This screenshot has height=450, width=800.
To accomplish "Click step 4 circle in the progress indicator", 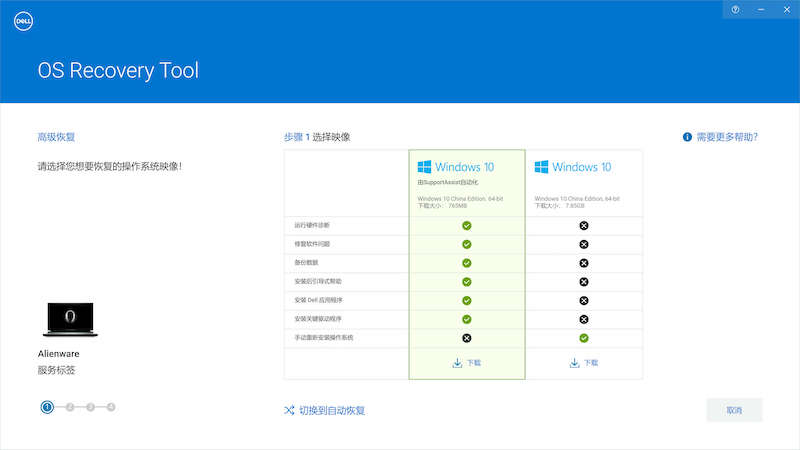I will (111, 407).
